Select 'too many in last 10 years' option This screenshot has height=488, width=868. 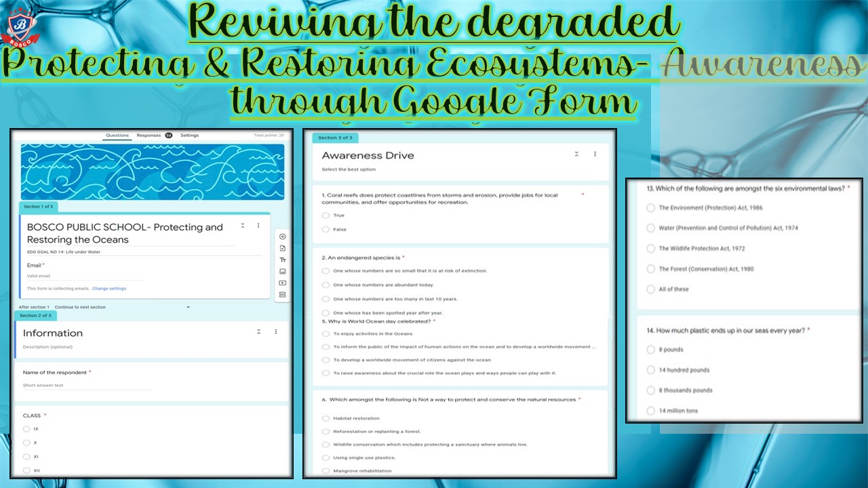pos(325,299)
